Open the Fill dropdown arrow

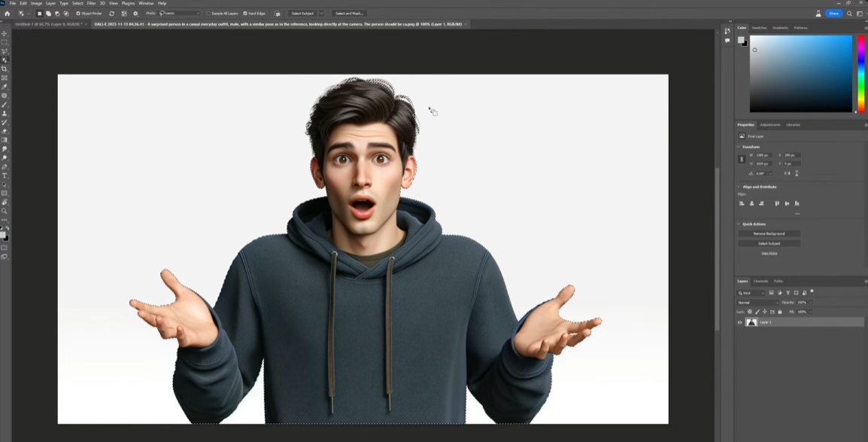[x=810, y=312]
